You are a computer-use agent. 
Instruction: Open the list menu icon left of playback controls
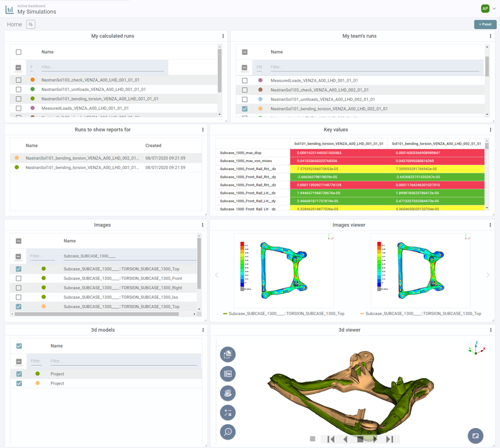point(312,439)
